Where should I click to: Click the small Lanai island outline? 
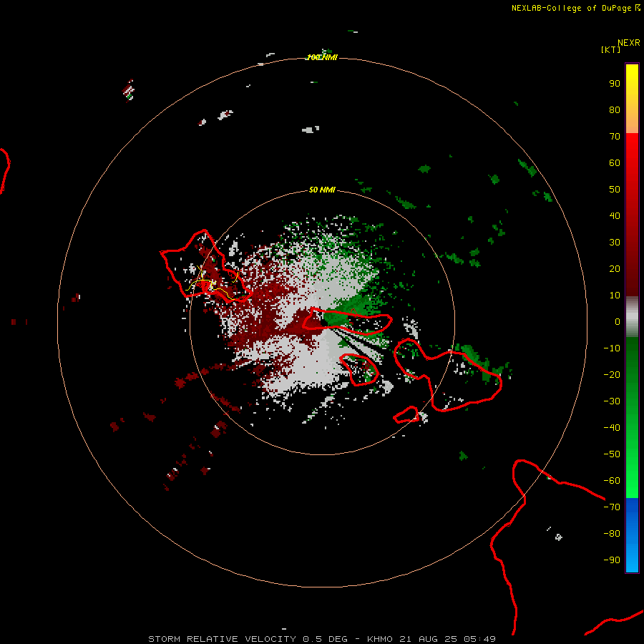coord(361,370)
